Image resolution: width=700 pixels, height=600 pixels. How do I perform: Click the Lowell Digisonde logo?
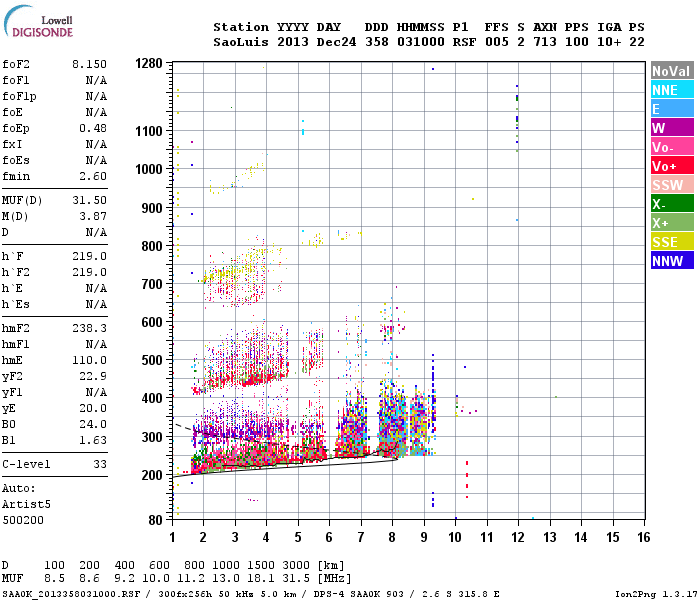38,21
